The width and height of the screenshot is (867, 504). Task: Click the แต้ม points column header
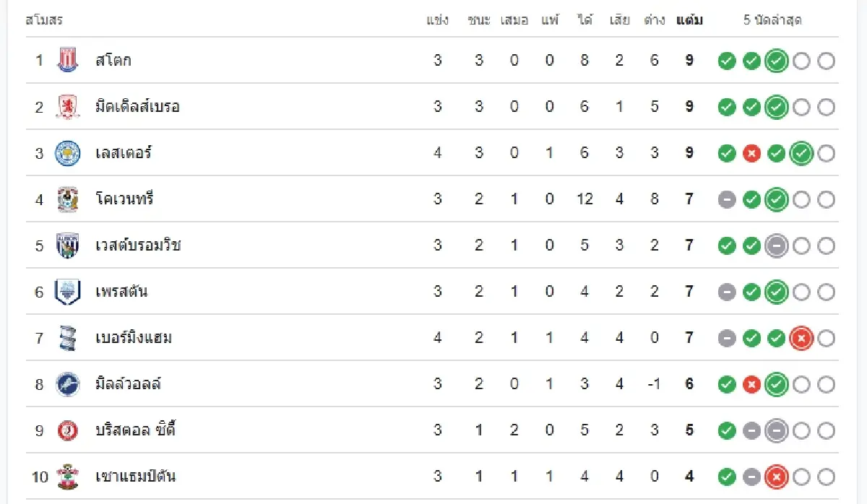coord(689,20)
